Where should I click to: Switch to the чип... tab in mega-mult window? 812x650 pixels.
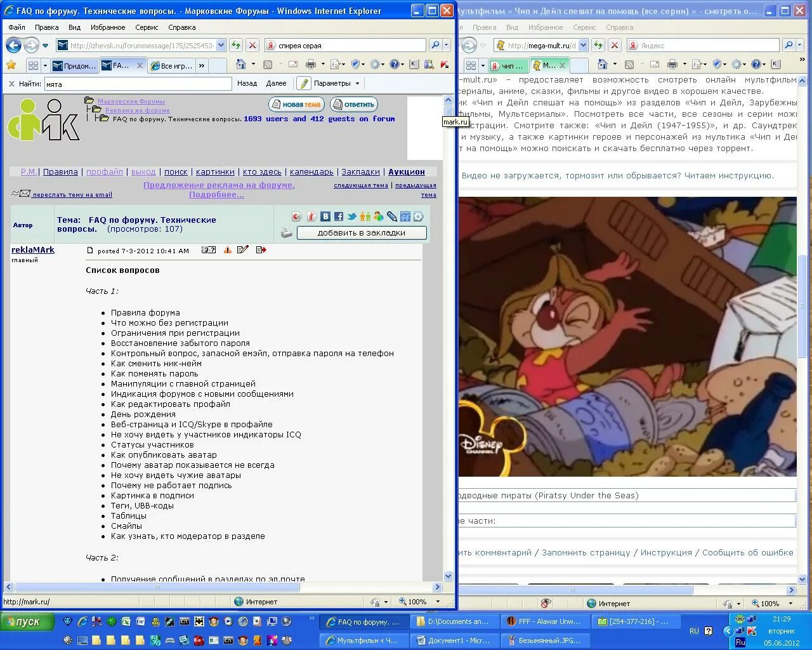507,65
